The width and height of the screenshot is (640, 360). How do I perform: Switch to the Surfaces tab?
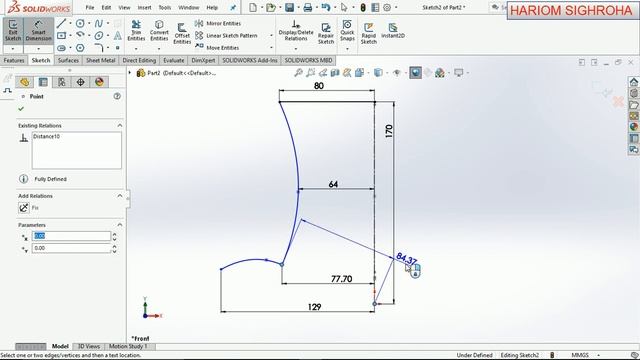coord(68,60)
